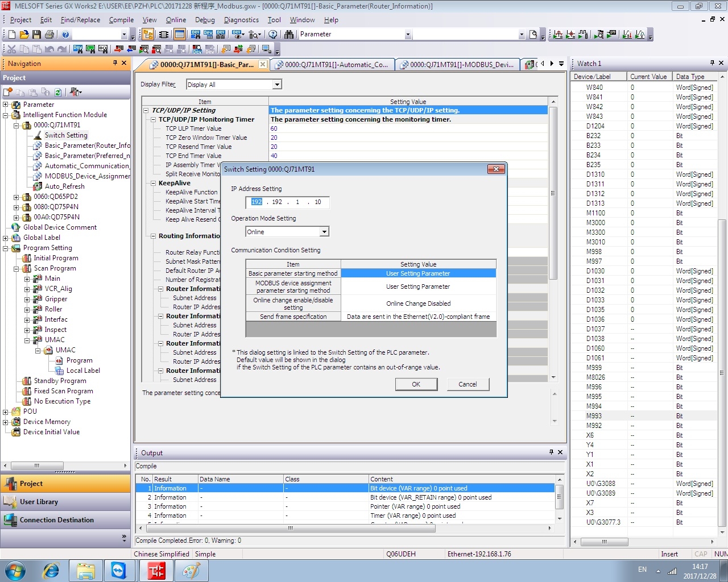This screenshot has height=582, width=728.
Task: Open the TeamViewer icon in taskbar
Action: (119, 571)
